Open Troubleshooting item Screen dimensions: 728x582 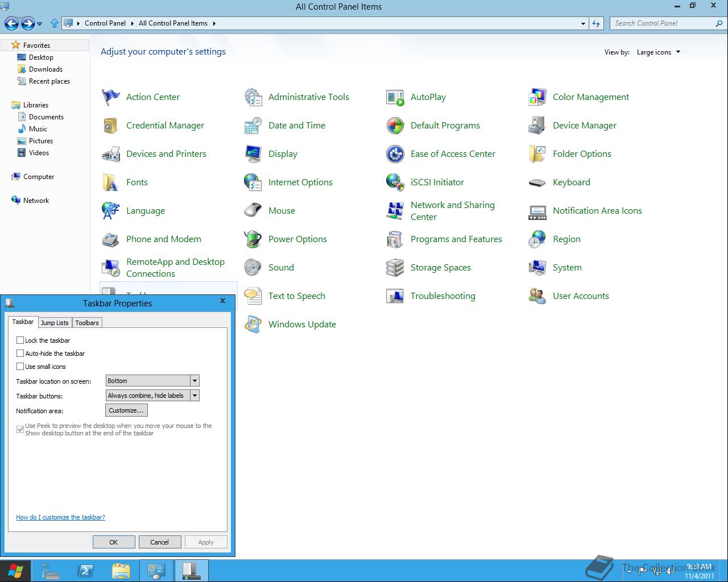442,296
